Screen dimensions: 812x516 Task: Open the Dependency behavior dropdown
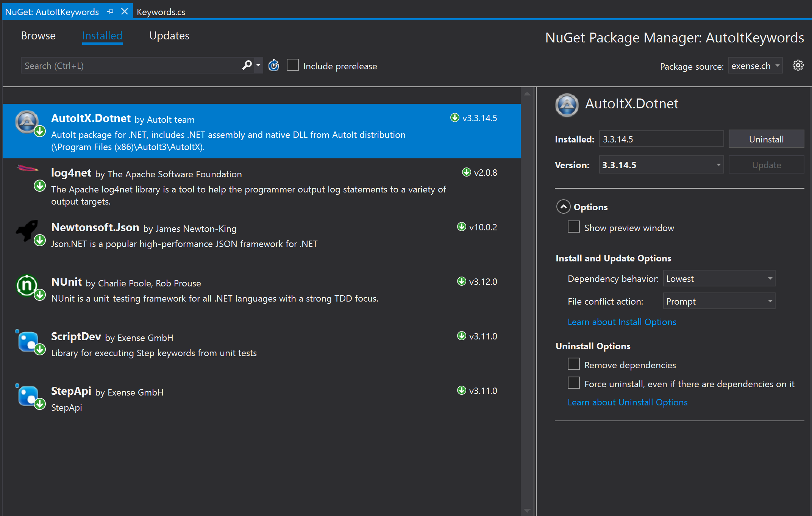(x=718, y=278)
